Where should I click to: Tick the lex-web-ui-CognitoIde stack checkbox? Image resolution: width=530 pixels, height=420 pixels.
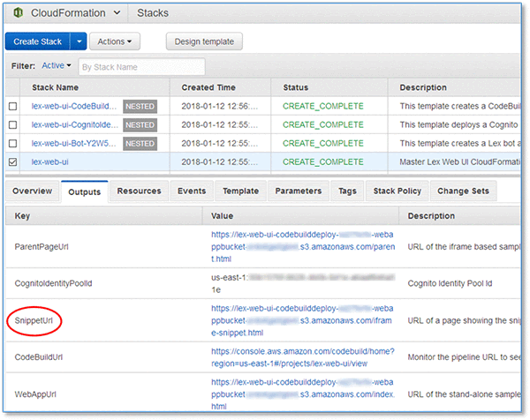[13, 125]
